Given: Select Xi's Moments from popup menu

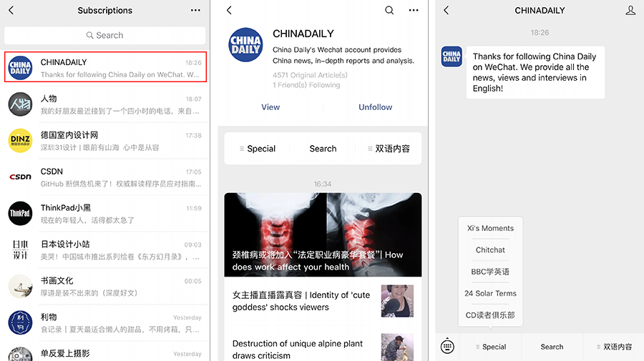Looking at the screenshot, I should click(x=490, y=228).
